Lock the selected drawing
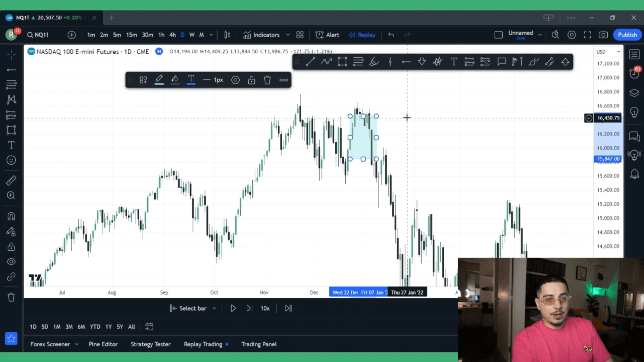 pos(251,80)
